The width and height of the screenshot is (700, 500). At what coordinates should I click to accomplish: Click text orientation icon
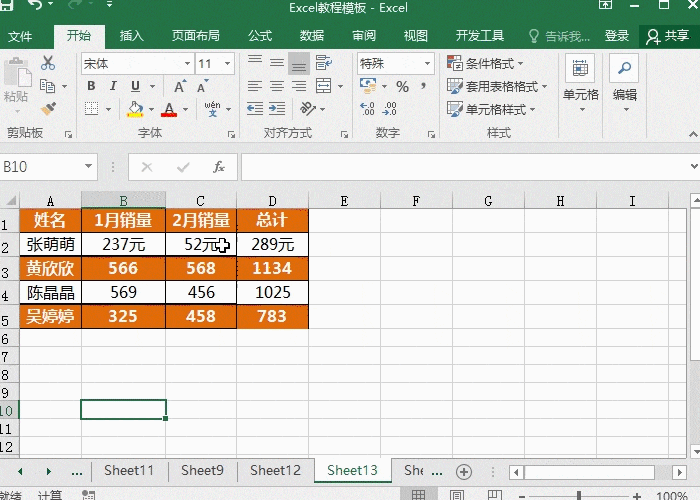(308, 108)
